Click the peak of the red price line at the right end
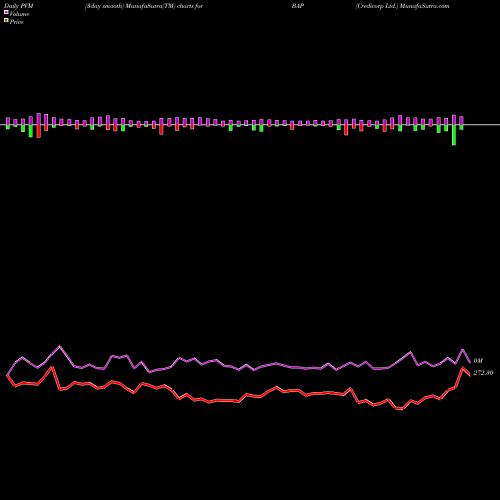 (463, 368)
